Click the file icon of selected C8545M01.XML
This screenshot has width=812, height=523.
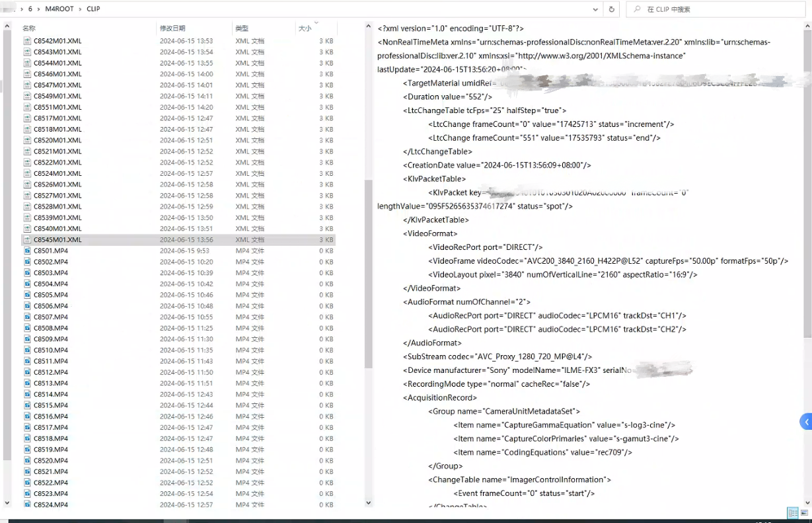pos(28,240)
